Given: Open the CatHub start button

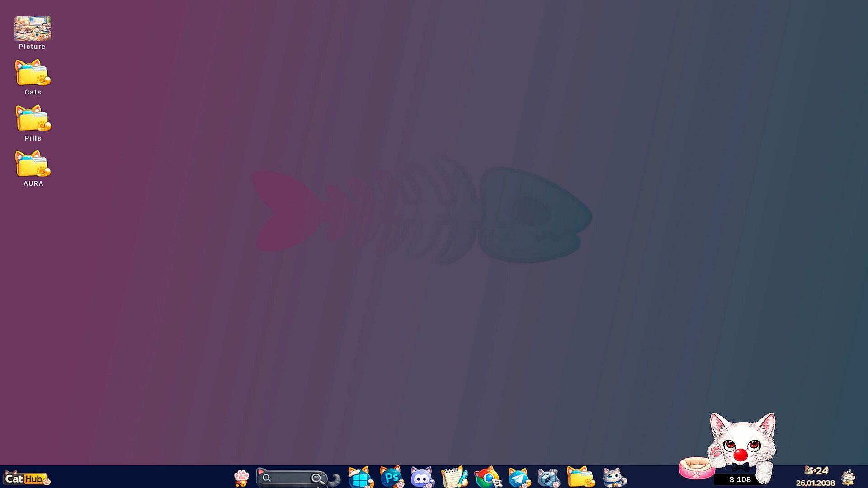Looking at the screenshot, I should click(26, 478).
